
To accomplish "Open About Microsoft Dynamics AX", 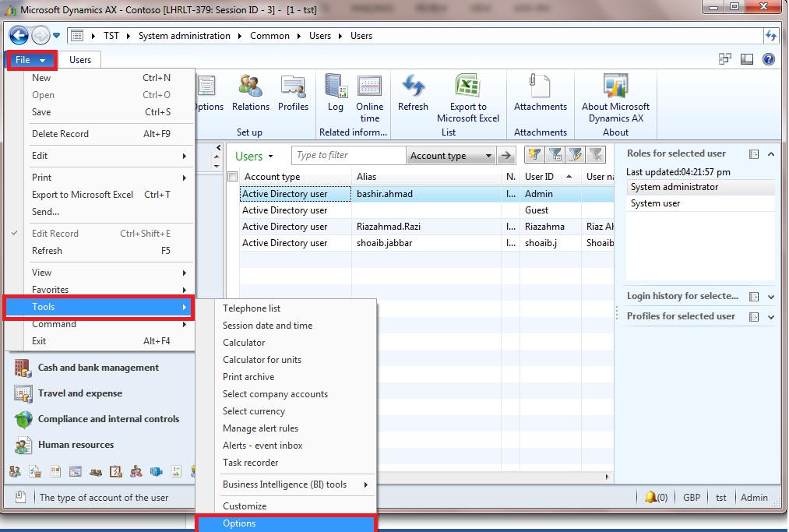I will pyautogui.click(x=615, y=99).
